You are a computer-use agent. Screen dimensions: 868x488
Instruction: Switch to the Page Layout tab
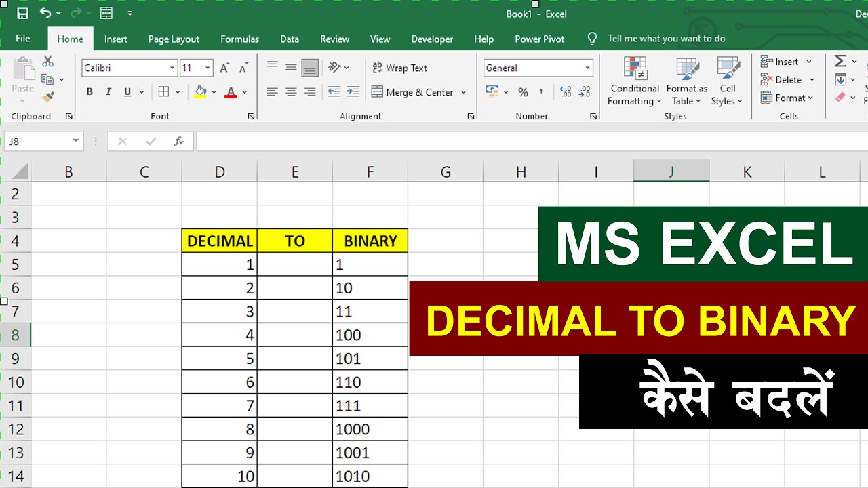(174, 39)
